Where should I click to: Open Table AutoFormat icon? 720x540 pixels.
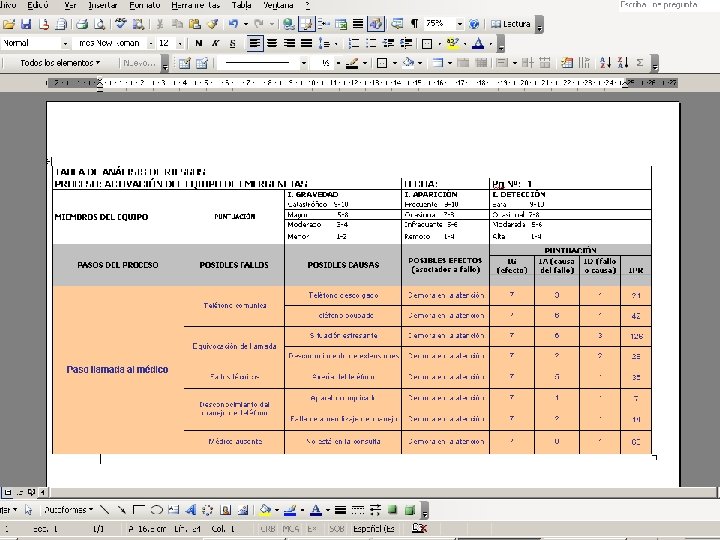[x=567, y=63]
